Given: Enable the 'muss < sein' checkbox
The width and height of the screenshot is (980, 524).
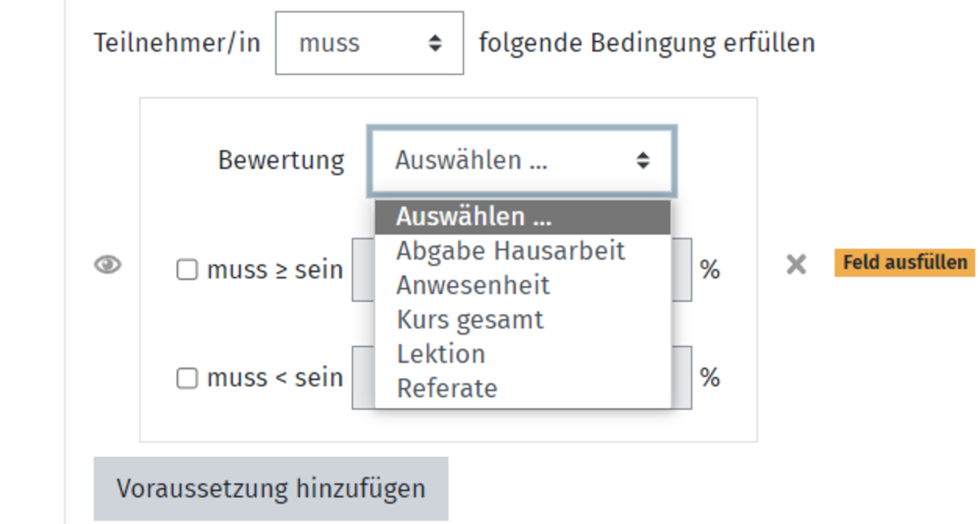Looking at the screenshot, I should tap(188, 379).
